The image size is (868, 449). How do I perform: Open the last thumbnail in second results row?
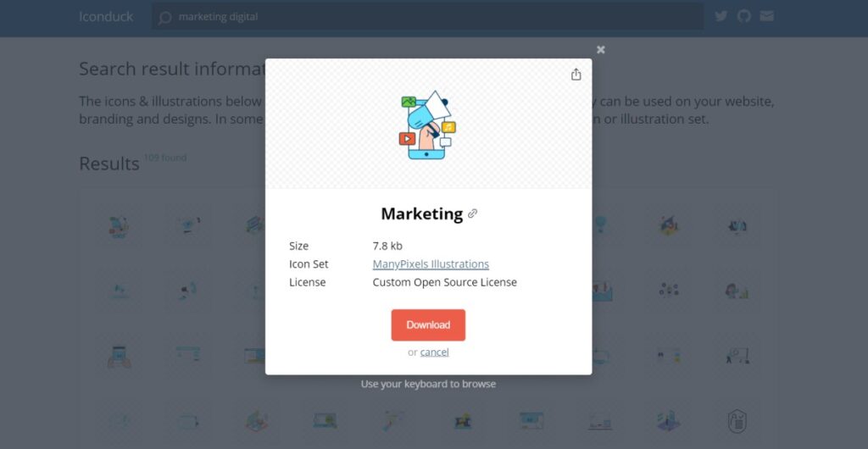tap(737, 291)
